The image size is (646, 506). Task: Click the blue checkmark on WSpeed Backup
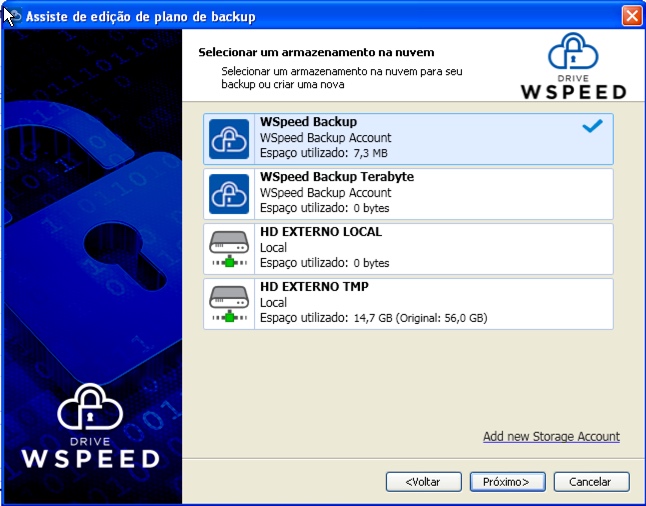click(x=592, y=126)
